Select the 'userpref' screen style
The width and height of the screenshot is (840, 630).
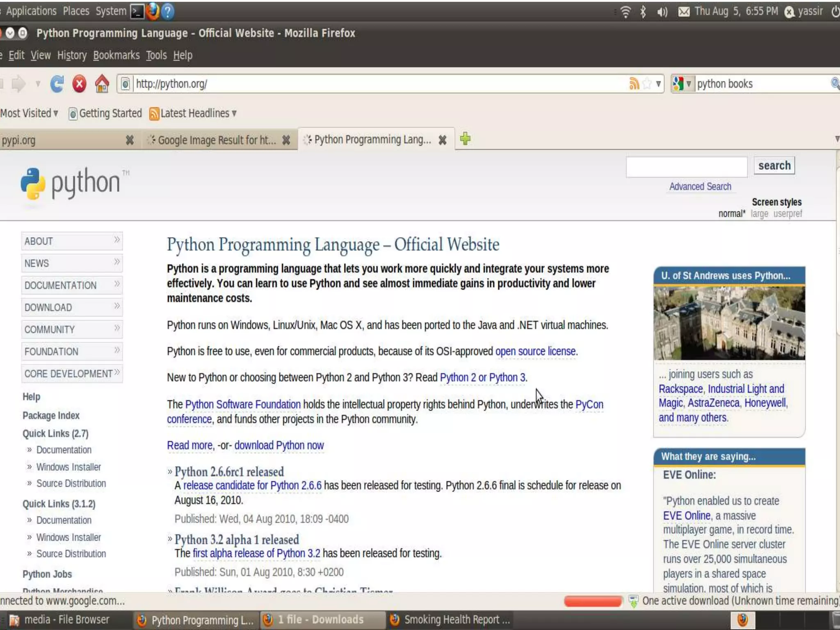(787, 214)
